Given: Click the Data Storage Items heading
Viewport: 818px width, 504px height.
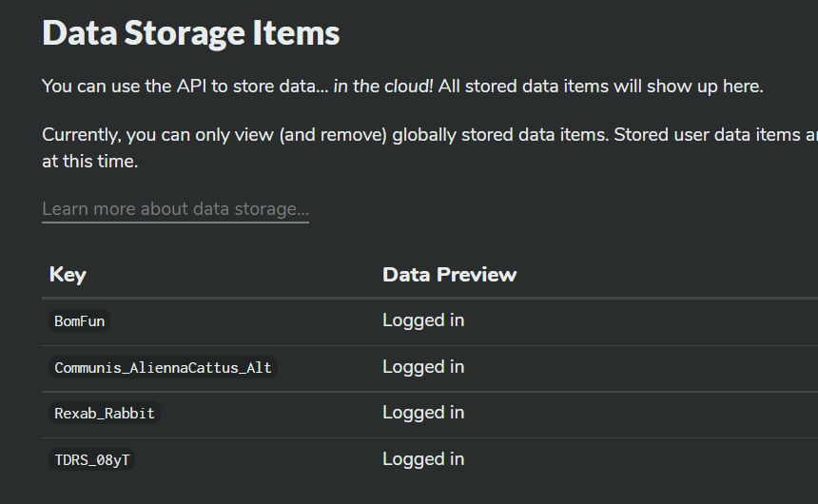Looking at the screenshot, I should (x=190, y=33).
